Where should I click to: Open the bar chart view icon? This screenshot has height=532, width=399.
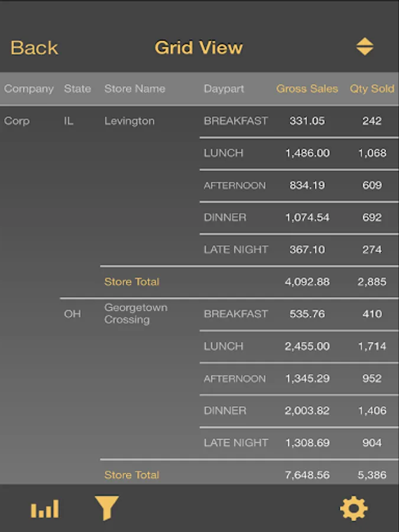[x=45, y=509]
